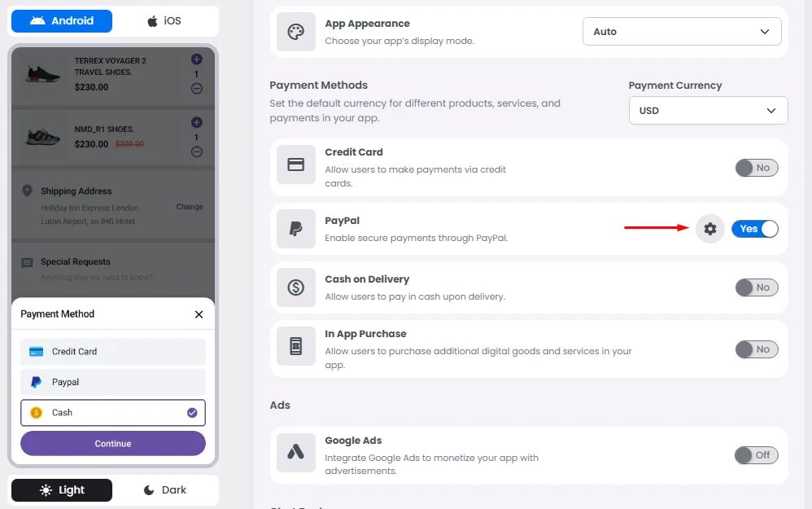Click plus icon for Terrex Voyager shoes

[x=197, y=59]
